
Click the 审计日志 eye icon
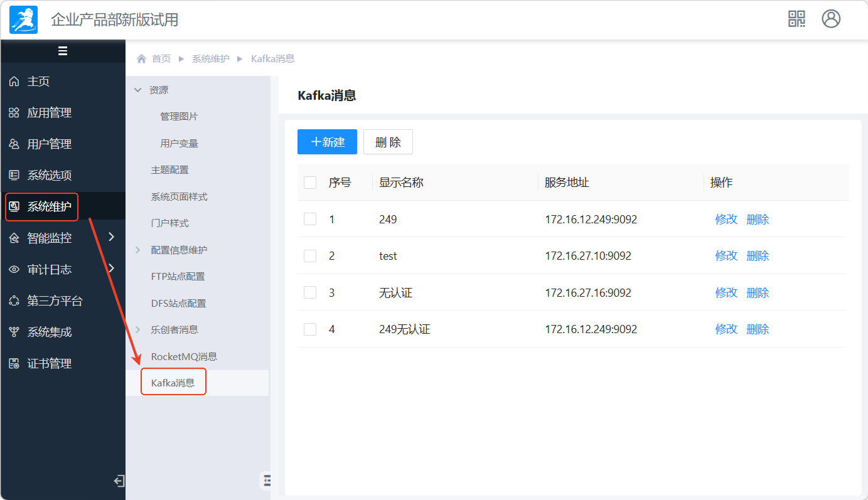pyautogui.click(x=14, y=270)
